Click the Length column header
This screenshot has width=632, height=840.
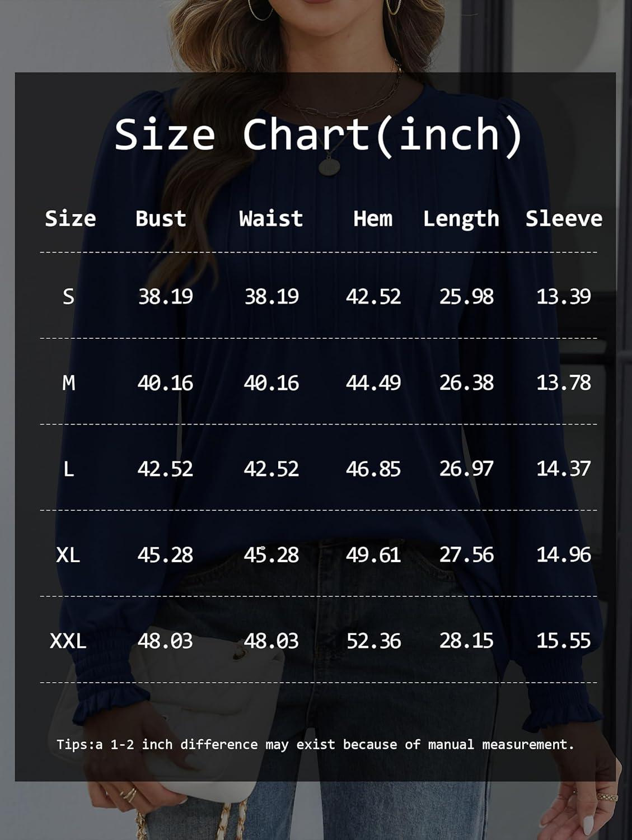click(461, 219)
